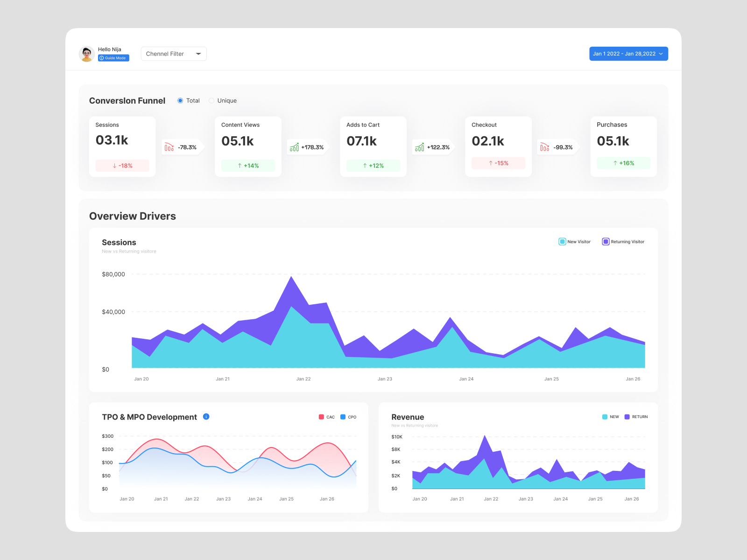The height and width of the screenshot is (560, 747).
Task: Select the Total radio button
Action: point(180,100)
